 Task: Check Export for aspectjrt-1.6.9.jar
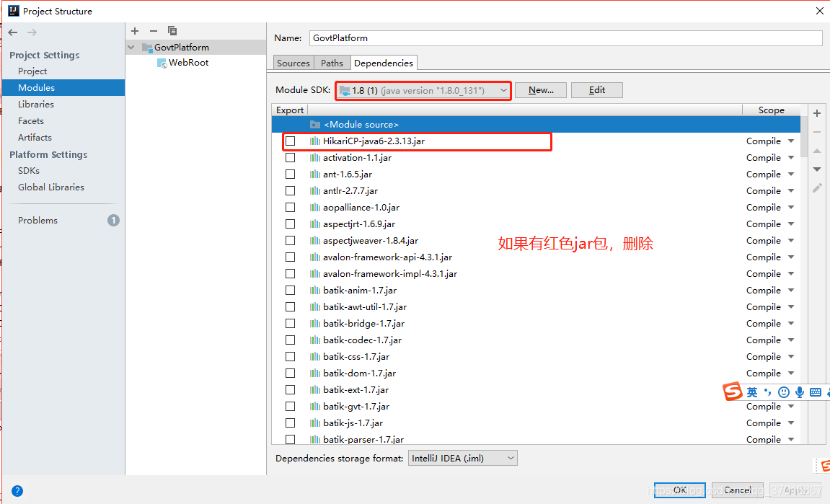click(290, 224)
